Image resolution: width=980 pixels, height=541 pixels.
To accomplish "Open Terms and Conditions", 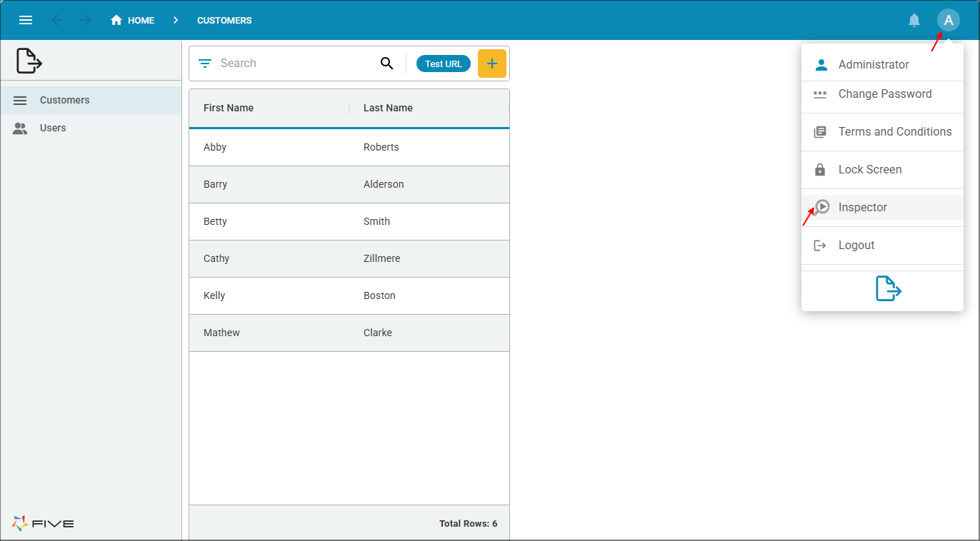I will [894, 132].
